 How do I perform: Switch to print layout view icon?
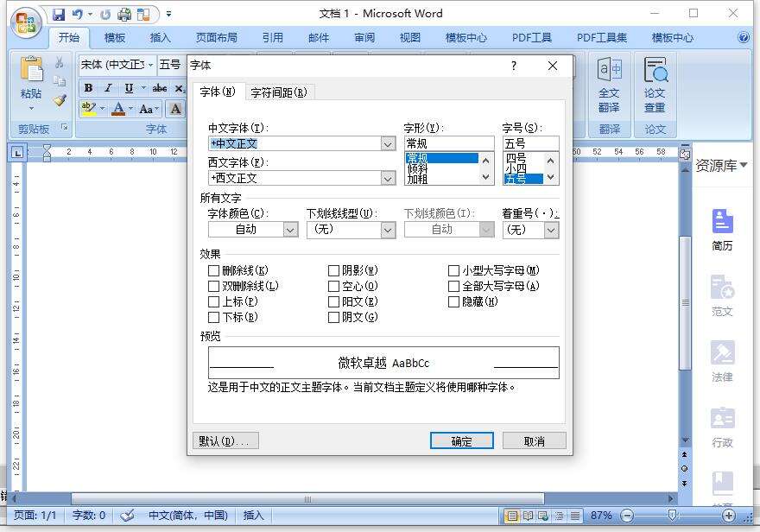[512, 516]
